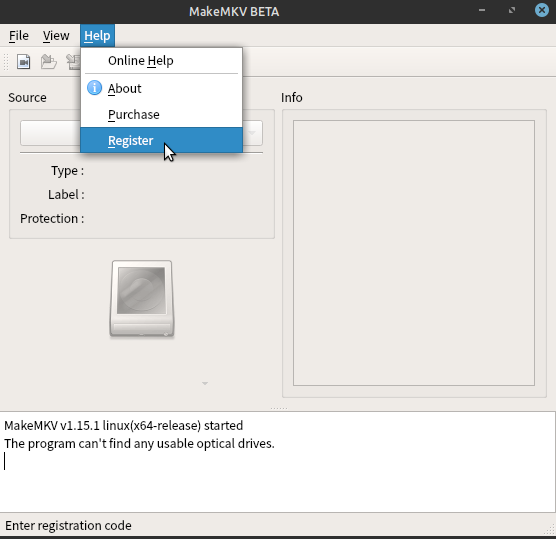The height and width of the screenshot is (539, 556).
Task: Click Open files toolbar icon
Action: tap(23, 62)
